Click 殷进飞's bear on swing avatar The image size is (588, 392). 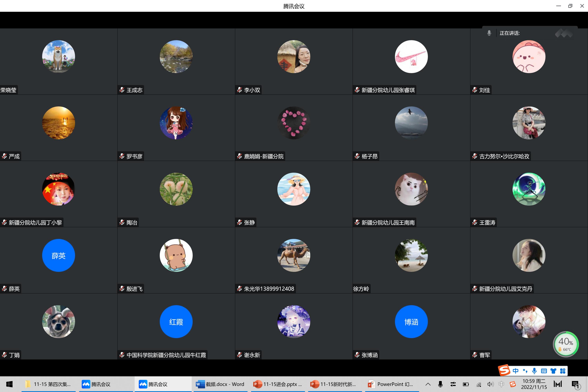pos(176,255)
